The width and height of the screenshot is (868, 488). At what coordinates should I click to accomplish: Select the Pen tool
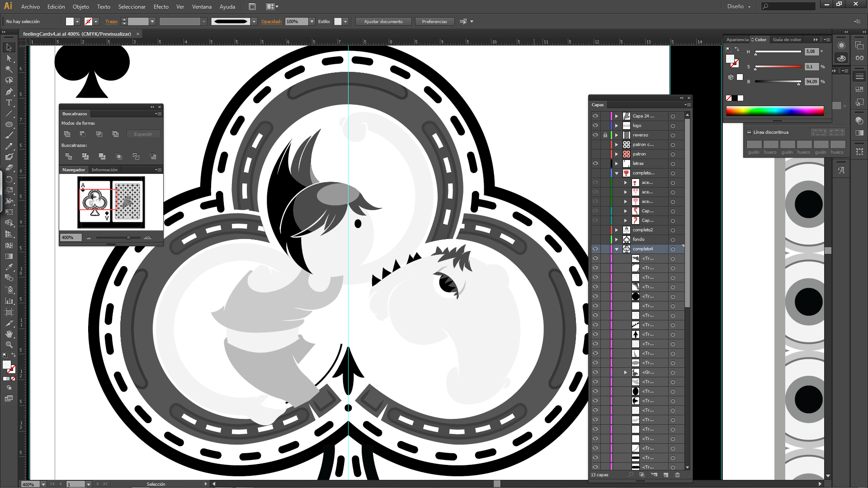pos(9,92)
